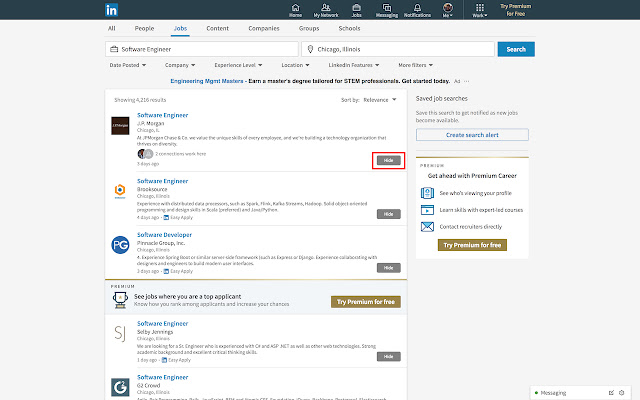Open J.P. Morgan Software Engineer job title
The width and height of the screenshot is (640, 400).
point(162,115)
